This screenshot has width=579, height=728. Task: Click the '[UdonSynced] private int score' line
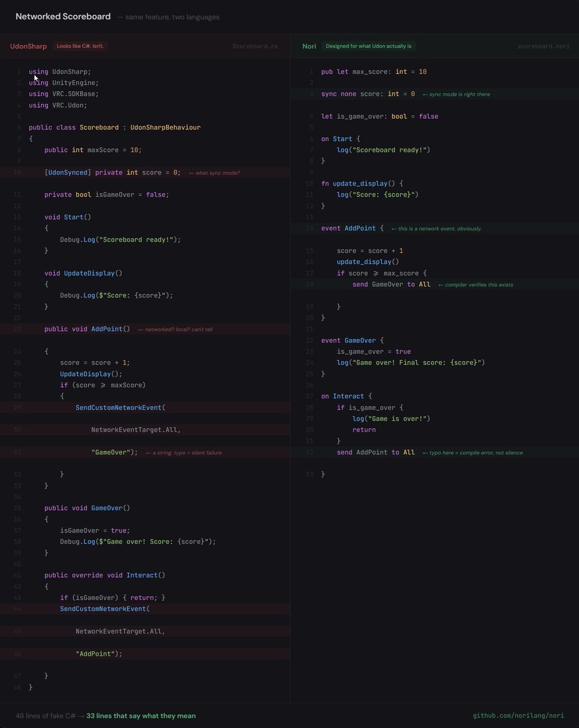pyautogui.click(x=112, y=172)
